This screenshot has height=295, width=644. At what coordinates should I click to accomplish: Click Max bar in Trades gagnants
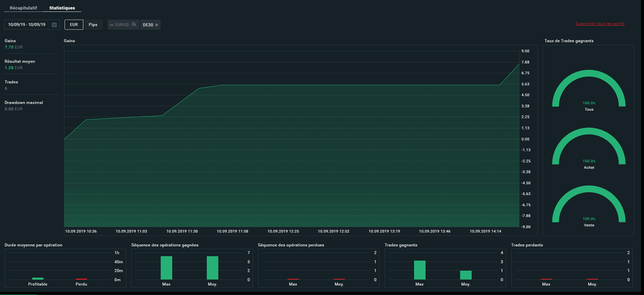[x=419, y=270]
